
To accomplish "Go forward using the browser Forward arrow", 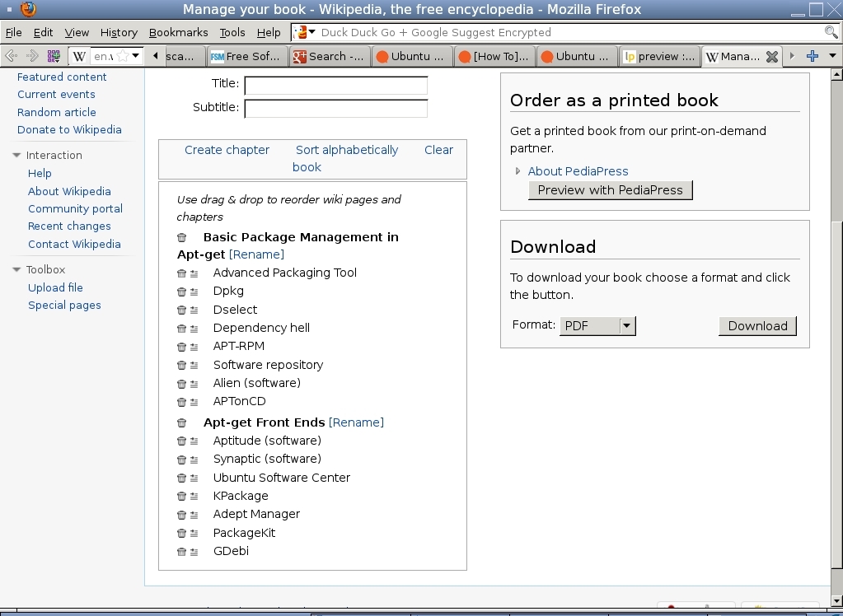I will (x=31, y=56).
